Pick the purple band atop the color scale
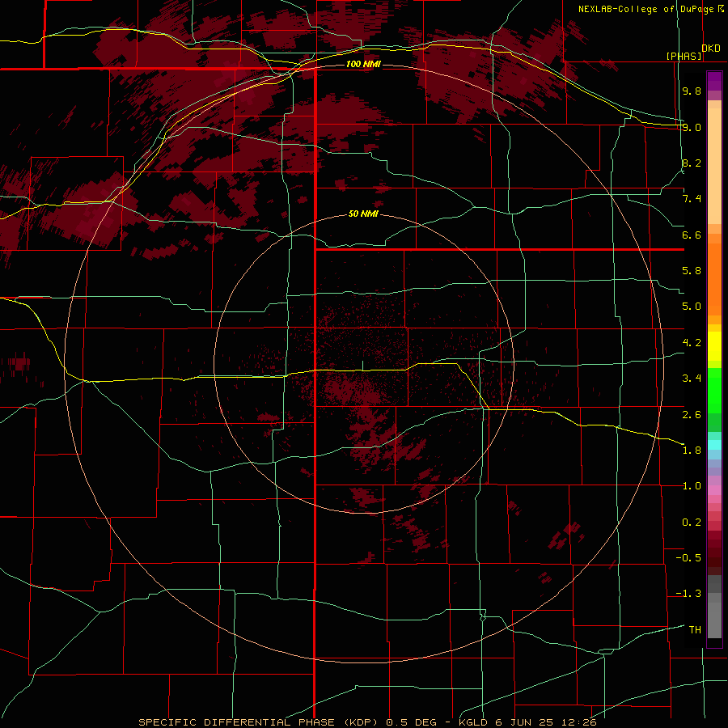728x728 pixels. [x=714, y=81]
